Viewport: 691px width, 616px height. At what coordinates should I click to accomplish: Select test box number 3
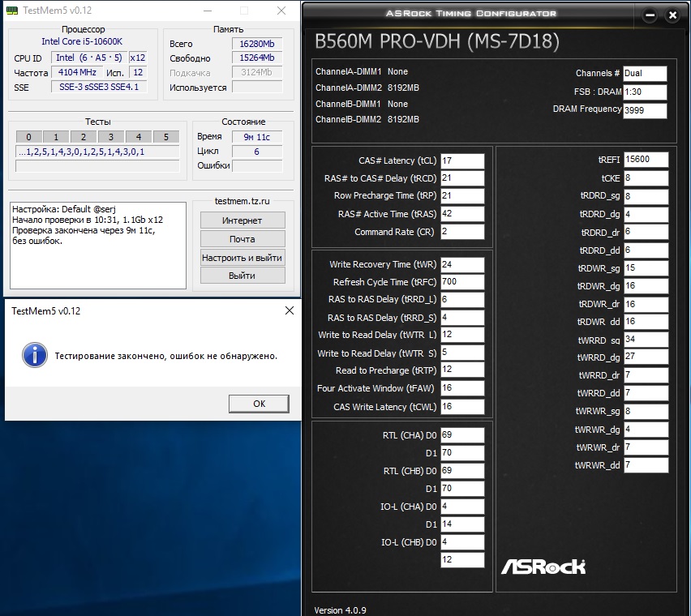click(111, 137)
